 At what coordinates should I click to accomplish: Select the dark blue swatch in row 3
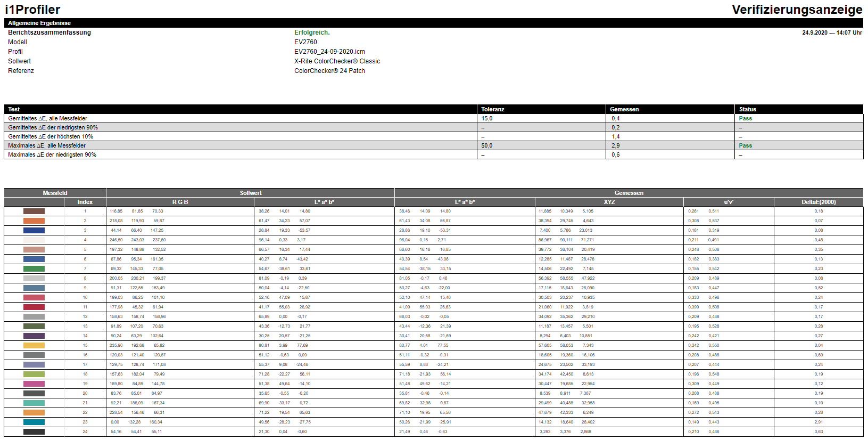(34, 231)
